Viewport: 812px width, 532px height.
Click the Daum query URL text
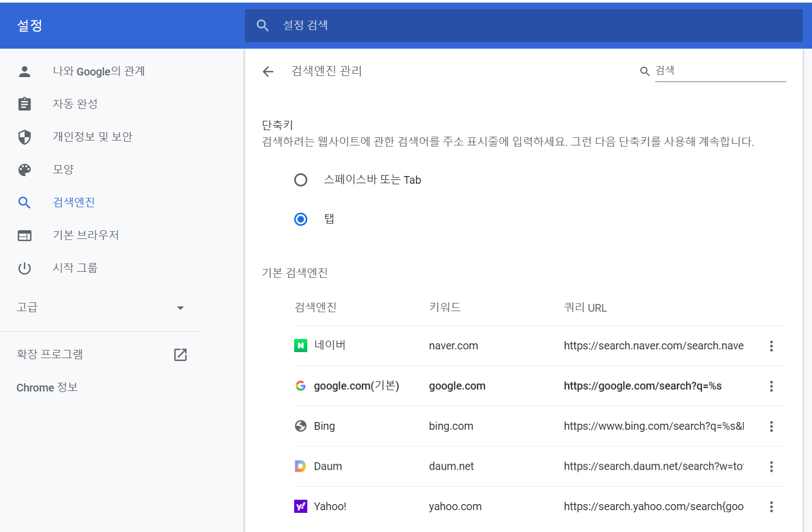pos(653,466)
